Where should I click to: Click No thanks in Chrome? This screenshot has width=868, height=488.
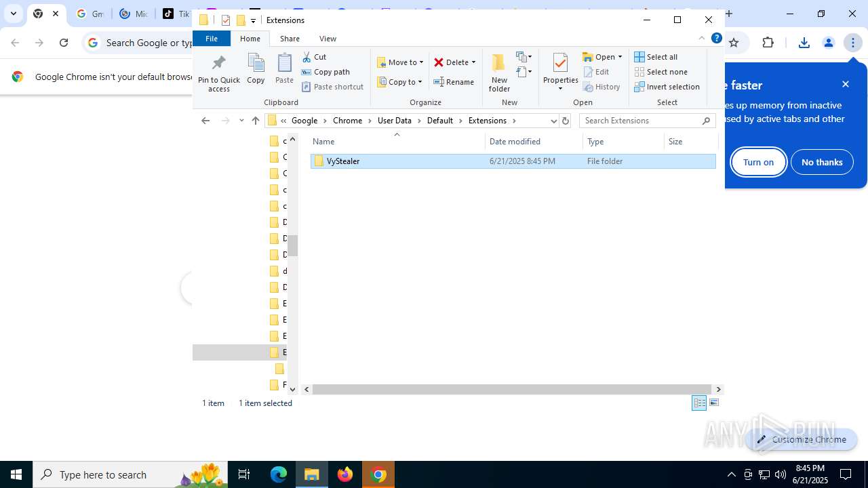pos(822,162)
